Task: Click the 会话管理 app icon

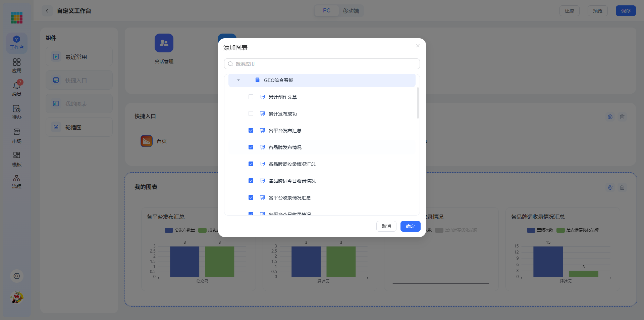Action: (x=164, y=43)
